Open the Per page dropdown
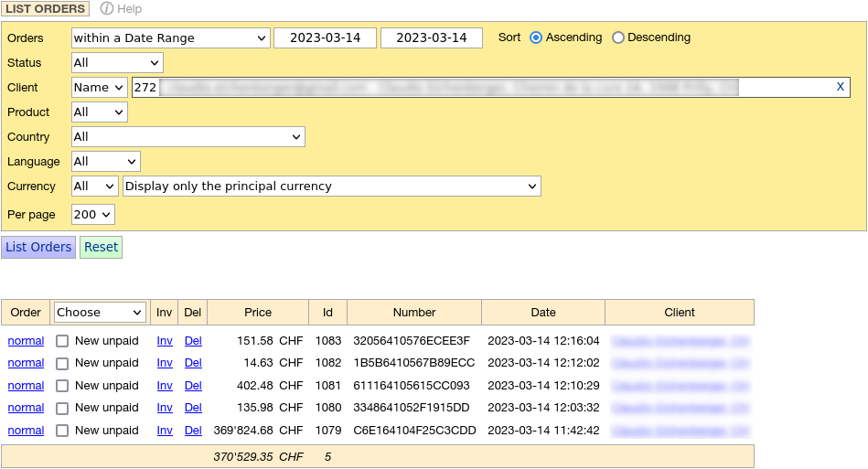This screenshot has height=469, width=868. point(92,215)
